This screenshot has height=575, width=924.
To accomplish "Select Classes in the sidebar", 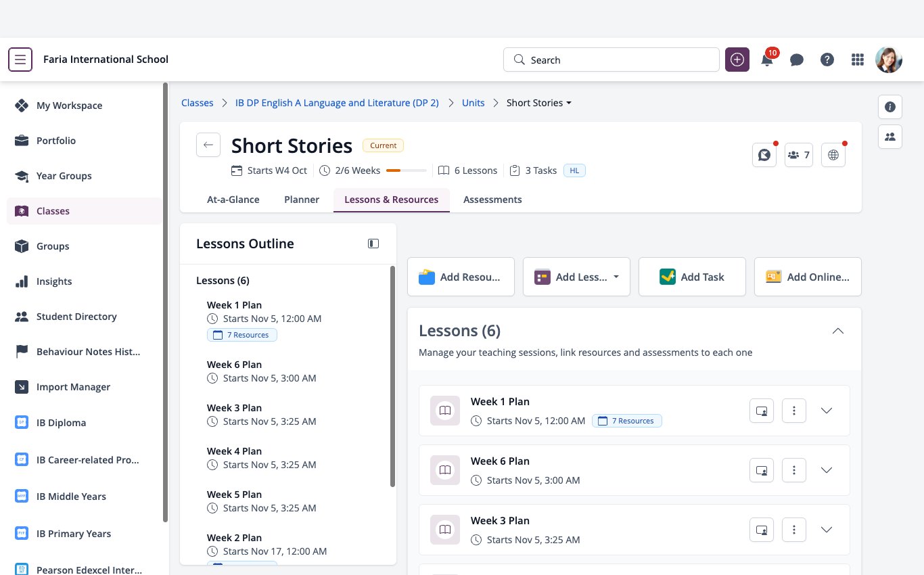I will (x=84, y=211).
